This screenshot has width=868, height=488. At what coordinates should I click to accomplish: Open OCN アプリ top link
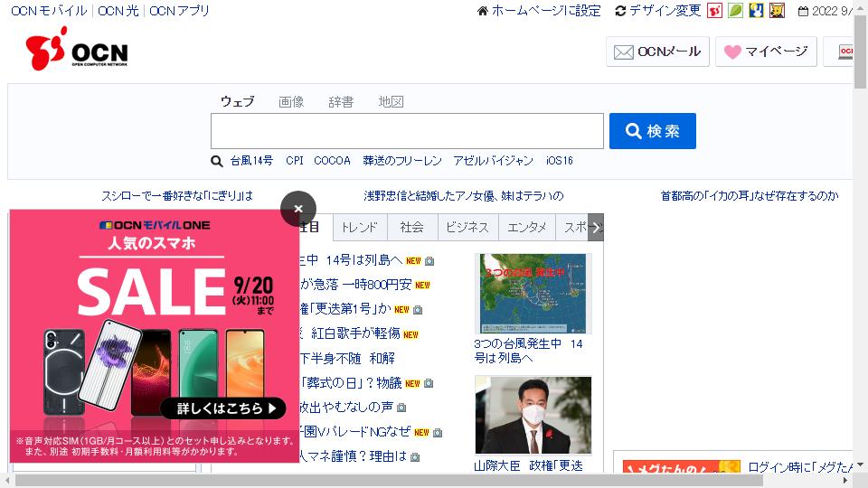click(179, 11)
